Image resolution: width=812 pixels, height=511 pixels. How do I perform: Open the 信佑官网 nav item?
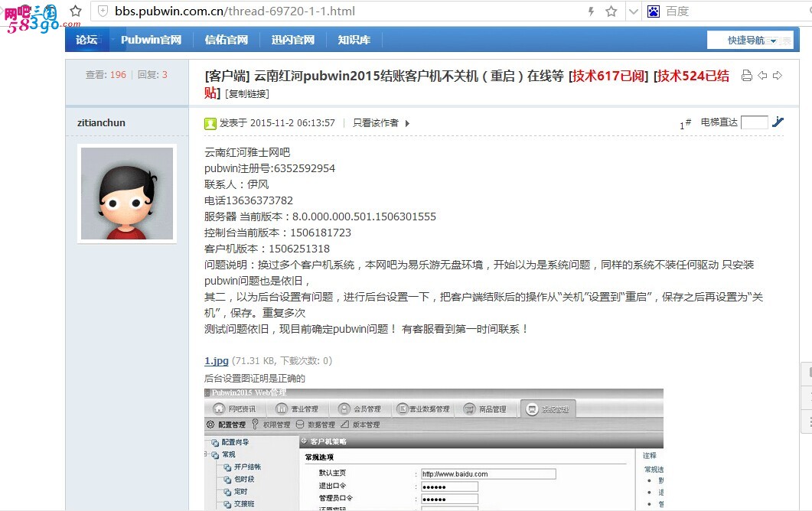point(227,40)
